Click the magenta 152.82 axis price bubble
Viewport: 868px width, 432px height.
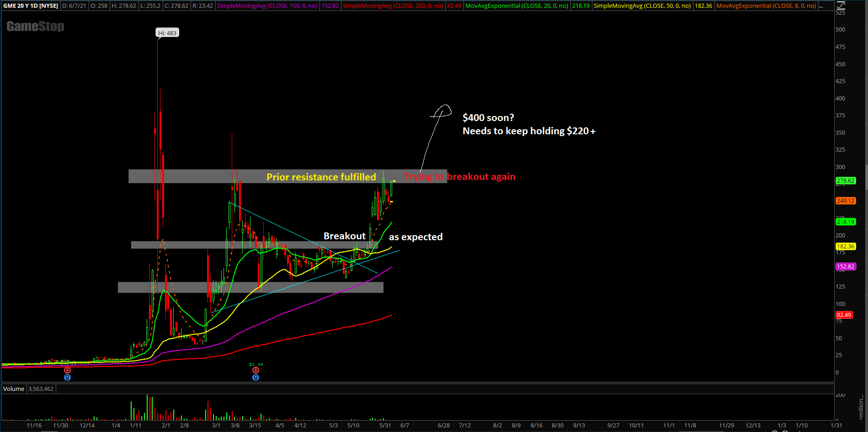(x=846, y=267)
